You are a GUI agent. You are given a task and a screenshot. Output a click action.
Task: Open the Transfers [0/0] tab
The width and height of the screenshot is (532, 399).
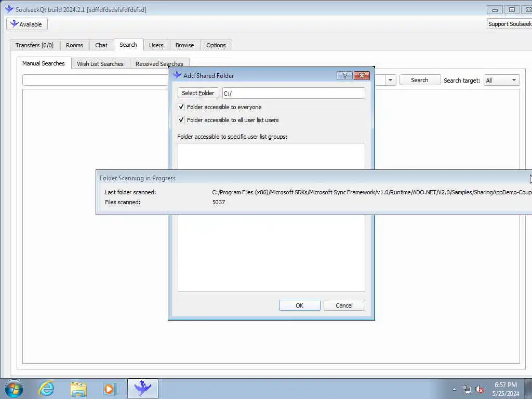(x=35, y=45)
